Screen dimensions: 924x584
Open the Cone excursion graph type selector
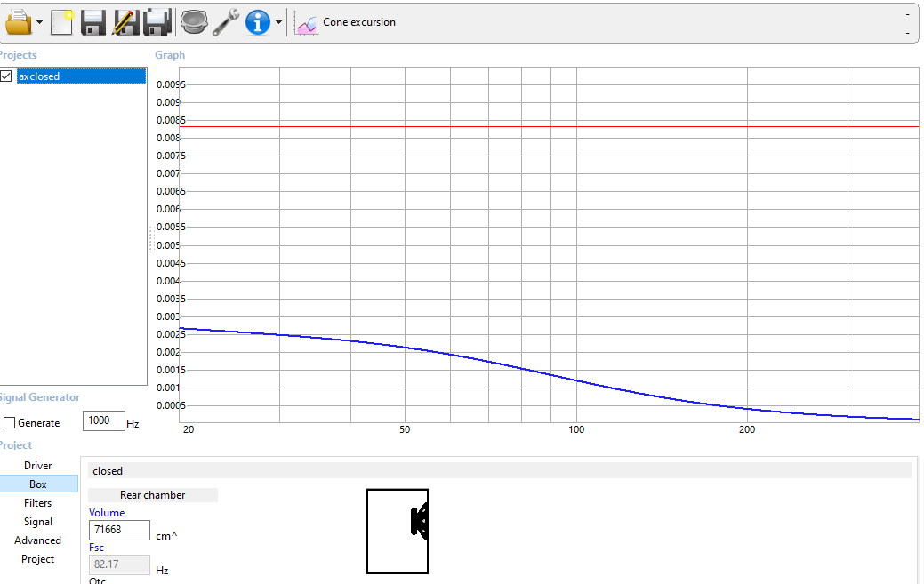[x=359, y=22]
